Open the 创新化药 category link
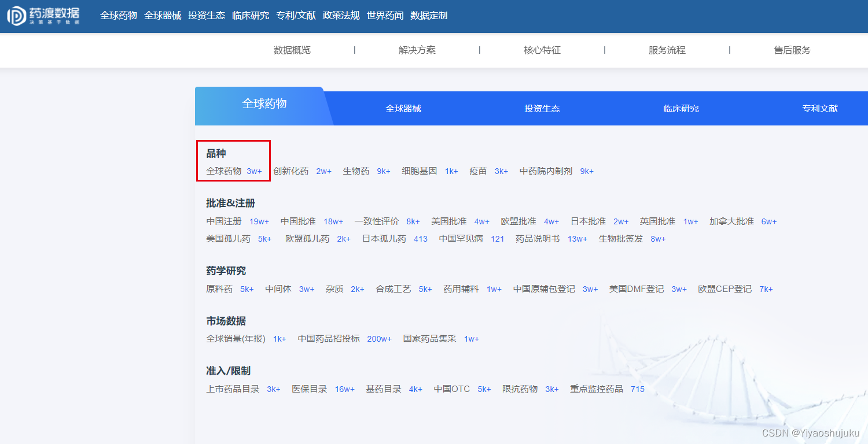This screenshot has width=868, height=444. pyautogui.click(x=291, y=171)
